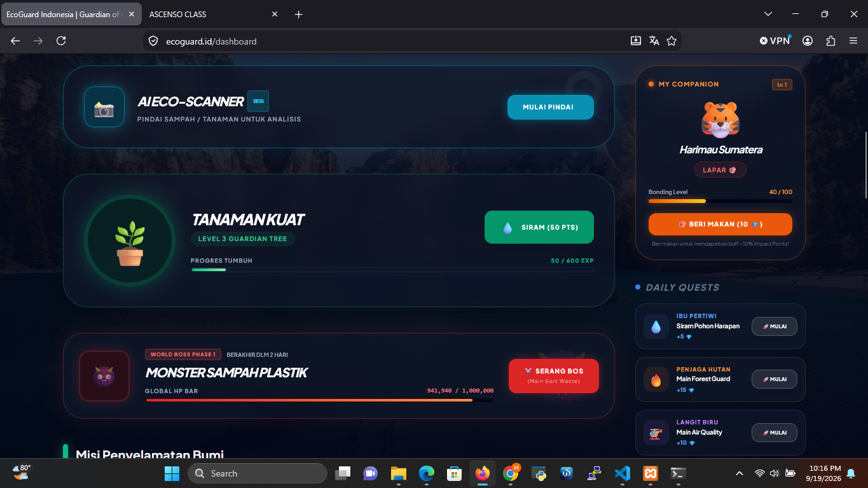The width and height of the screenshot is (868, 488).
Task: Click the water drop icon in Ibu Pertiwi quest
Action: tap(656, 326)
